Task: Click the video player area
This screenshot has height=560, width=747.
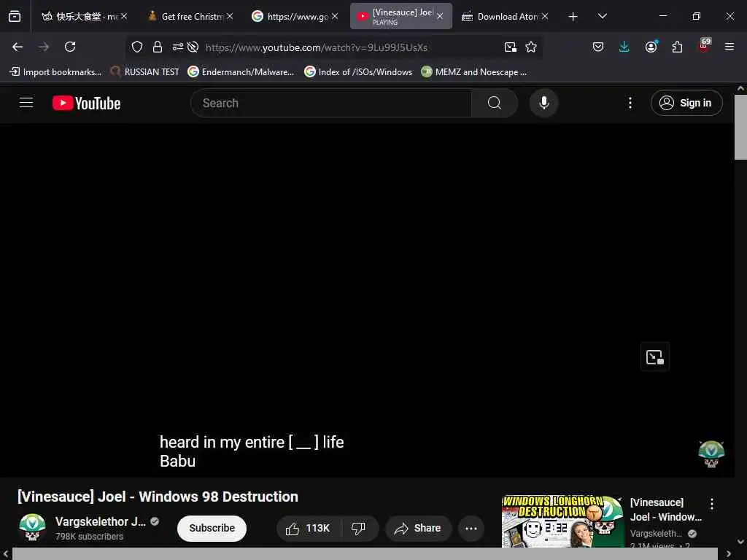Action: point(367,300)
